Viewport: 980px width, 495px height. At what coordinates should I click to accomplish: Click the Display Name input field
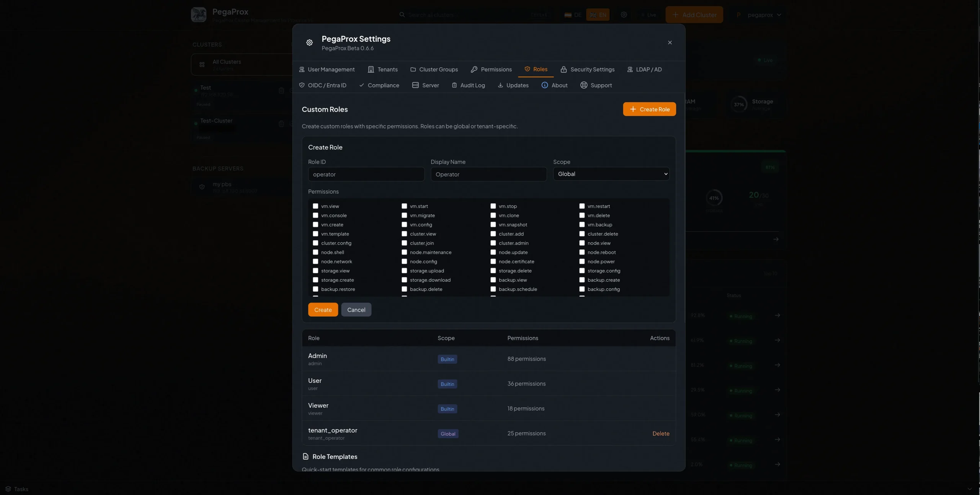(x=488, y=174)
